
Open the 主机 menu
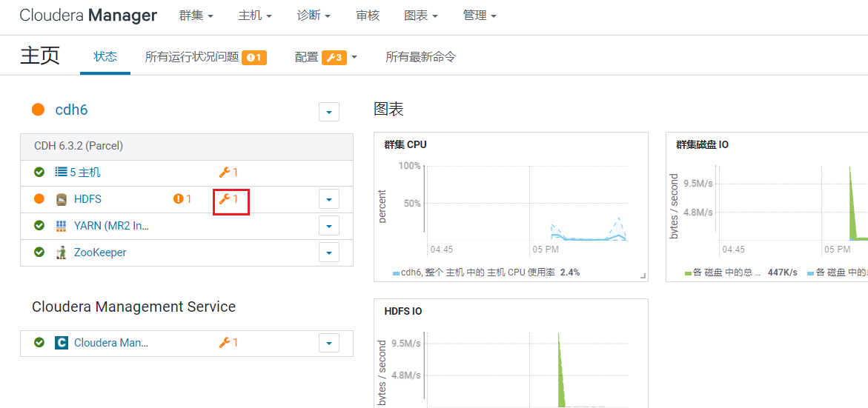click(x=255, y=16)
